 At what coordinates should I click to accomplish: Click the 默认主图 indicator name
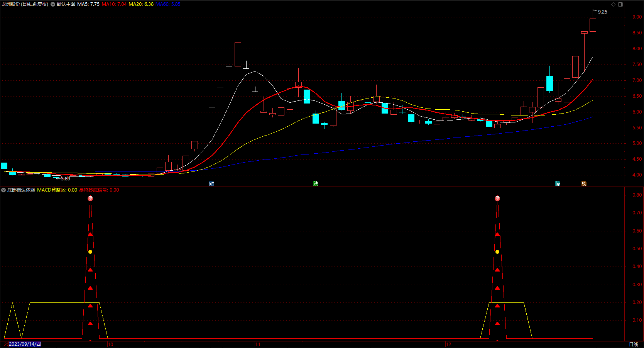tap(66, 4)
